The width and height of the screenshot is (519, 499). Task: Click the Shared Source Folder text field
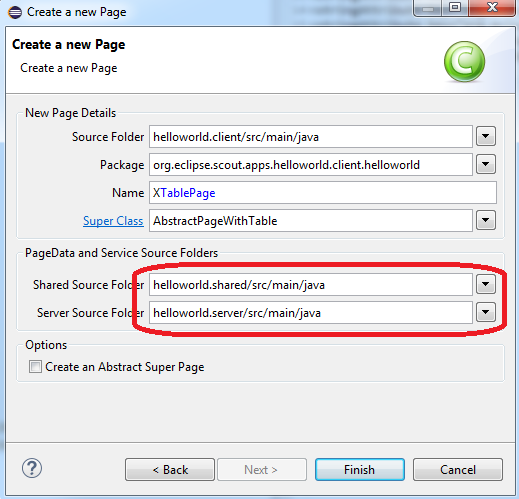[x=311, y=285]
